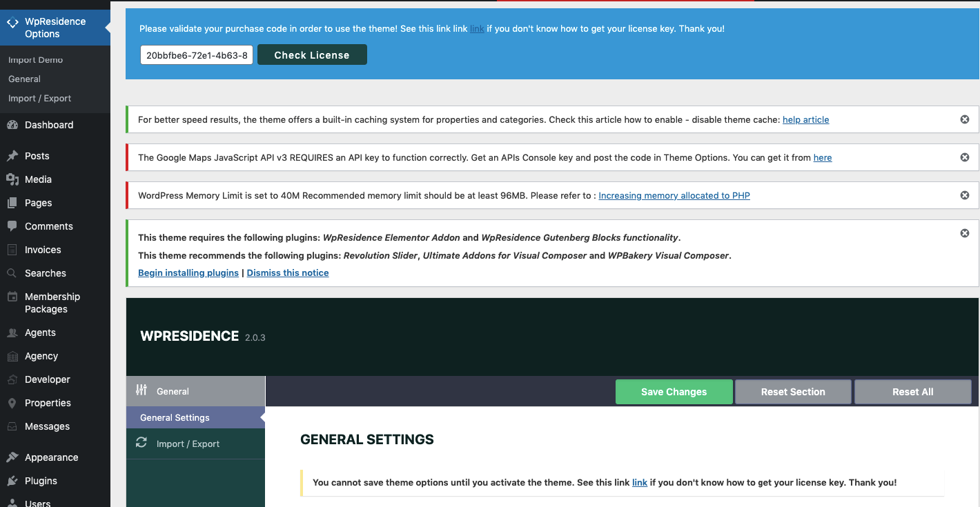
Task: Click the Appearance paintbrush icon
Action: click(12, 457)
